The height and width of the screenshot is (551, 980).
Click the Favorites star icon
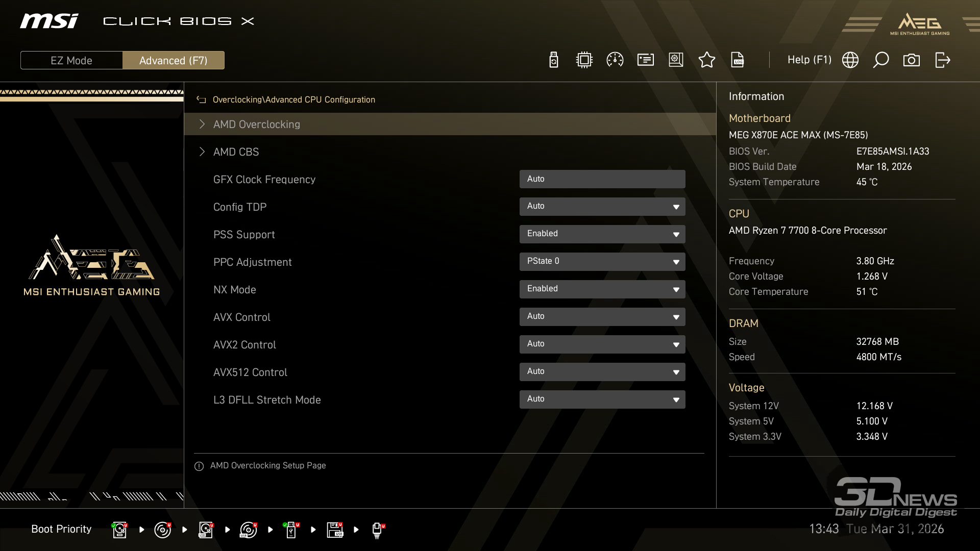coord(706,60)
